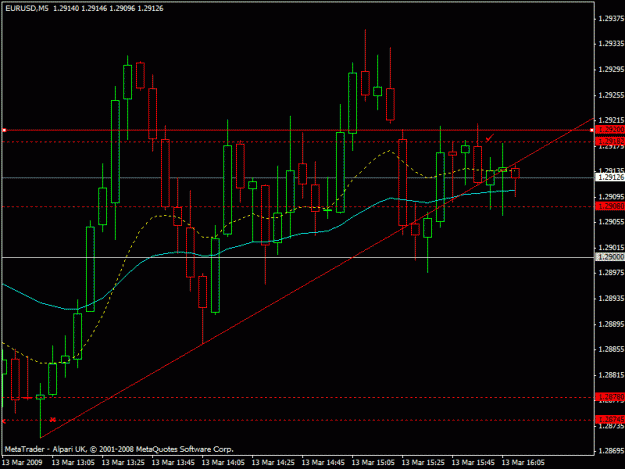The width and height of the screenshot is (625, 469).
Task: Click time axis label 13 Mar 13:05
Action: (x=73, y=463)
